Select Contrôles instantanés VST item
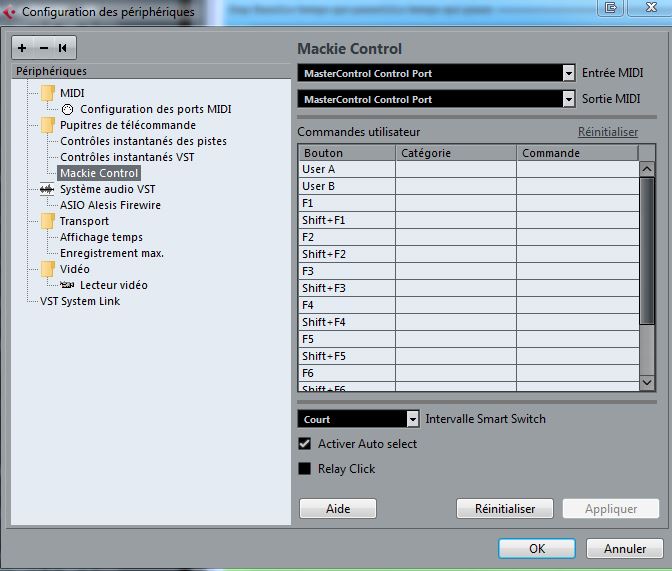This screenshot has height=571, width=672. 127,157
